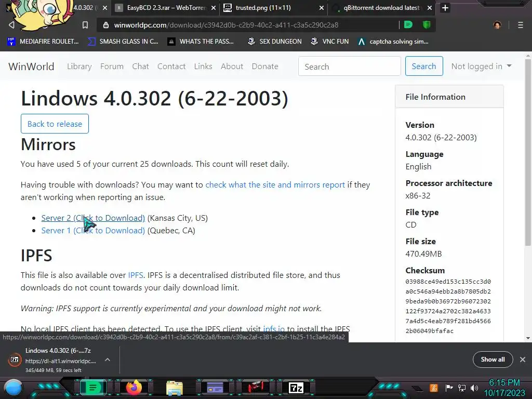The height and width of the screenshot is (399, 532).
Task: Close the Lindows 4.0.302 tab
Action: pos(105,8)
